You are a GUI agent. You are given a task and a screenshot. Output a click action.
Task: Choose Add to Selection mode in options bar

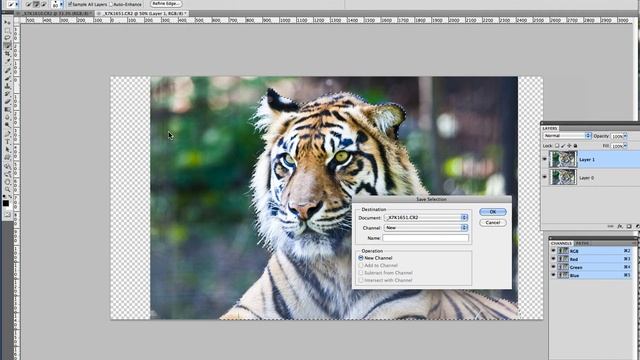point(36,4)
